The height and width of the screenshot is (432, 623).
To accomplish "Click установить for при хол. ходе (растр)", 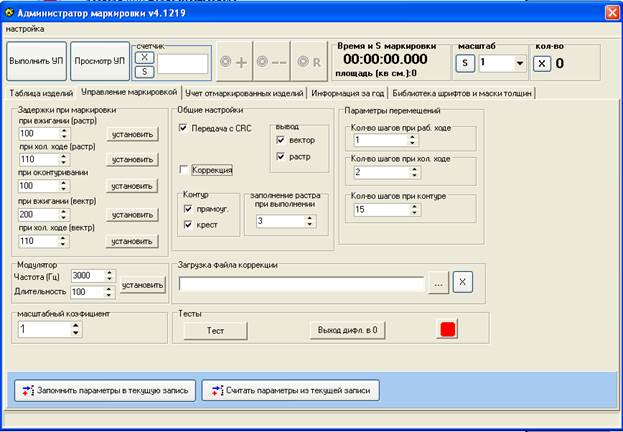I will (132, 159).
